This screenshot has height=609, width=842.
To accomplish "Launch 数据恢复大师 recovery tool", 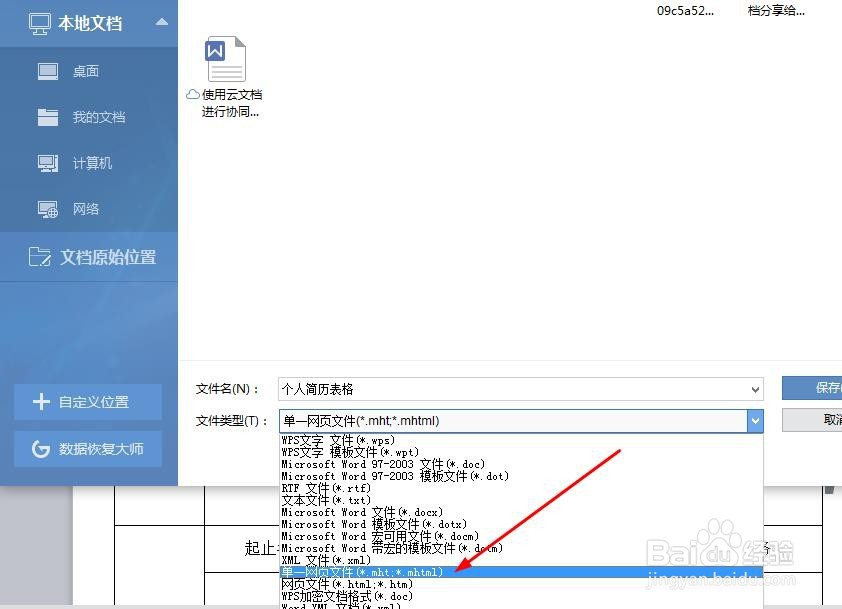I will (x=88, y=449).
